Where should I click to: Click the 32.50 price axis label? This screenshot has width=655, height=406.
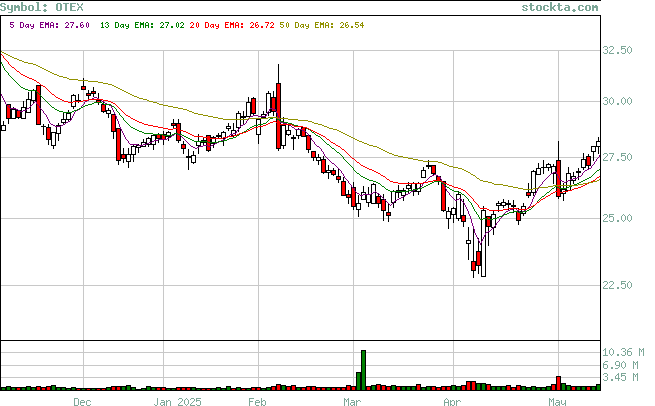pyautogui.click(x=617, y=50)
